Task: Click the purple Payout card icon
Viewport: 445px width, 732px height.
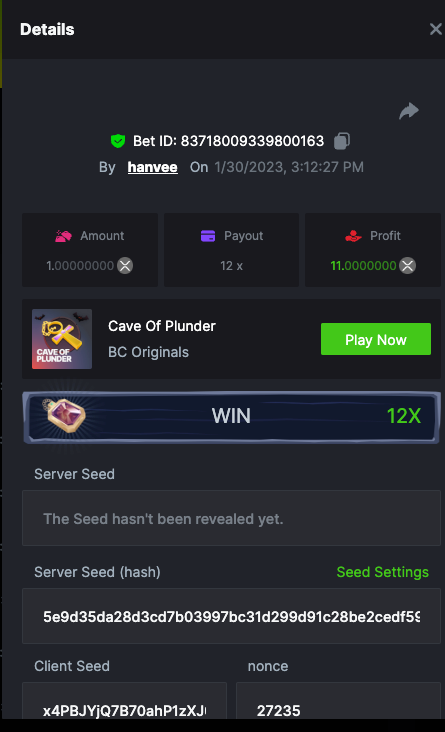Action: [x=208, y=236]
